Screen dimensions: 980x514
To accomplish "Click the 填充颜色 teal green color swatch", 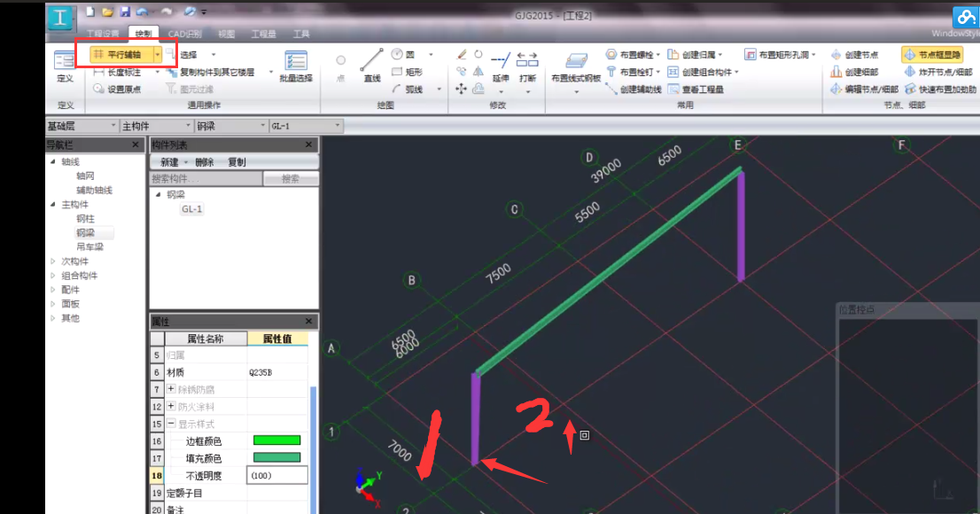I will pos(276,457).
